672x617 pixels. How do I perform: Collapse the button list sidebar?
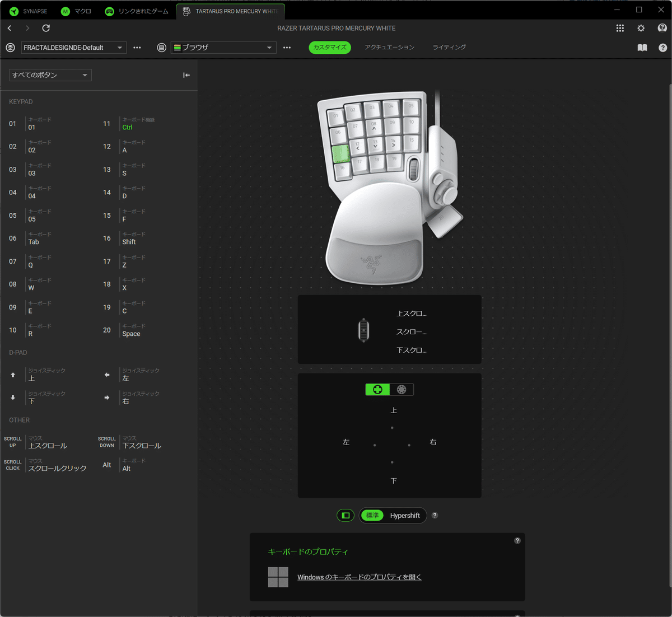(186, 75)
